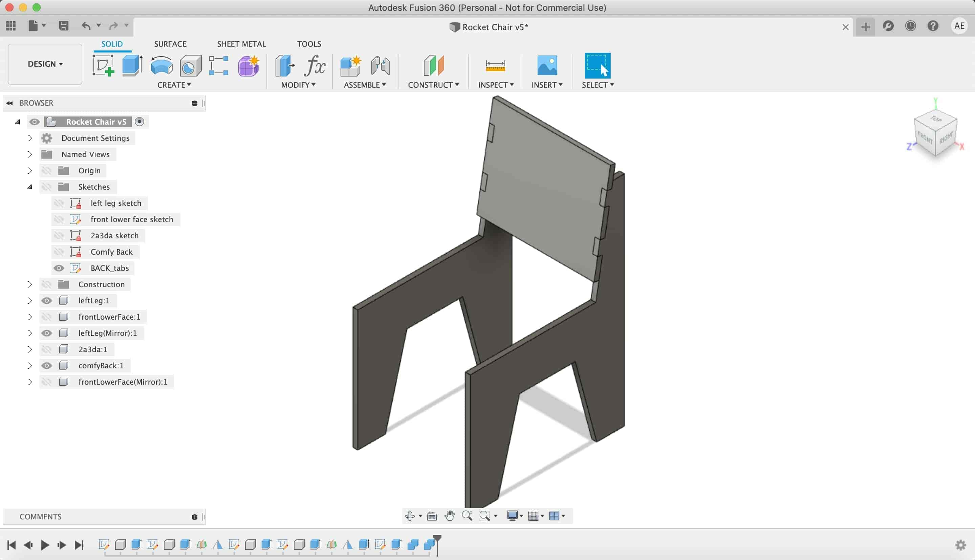Open the Create Form tool

(249, 65)
